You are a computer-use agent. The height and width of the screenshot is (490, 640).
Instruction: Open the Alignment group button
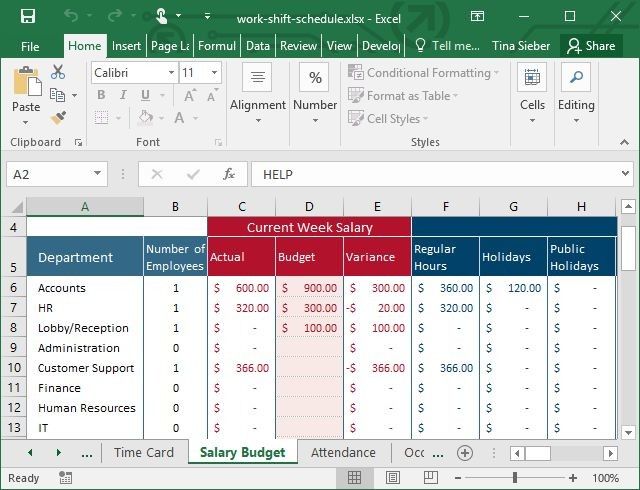pyautogui.click(x=257, y=88)
